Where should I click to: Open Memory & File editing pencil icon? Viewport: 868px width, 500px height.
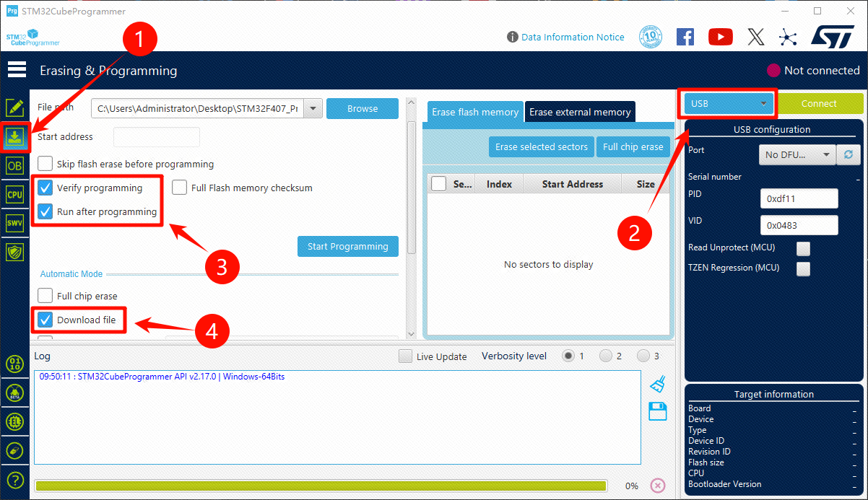[14, 108]
